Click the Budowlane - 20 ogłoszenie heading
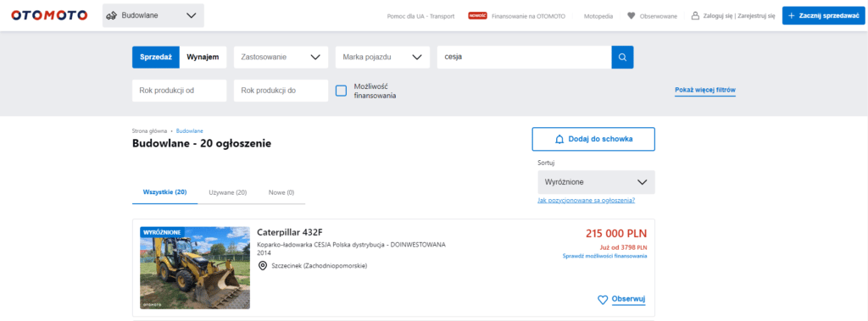 click(x=202, y=144)
